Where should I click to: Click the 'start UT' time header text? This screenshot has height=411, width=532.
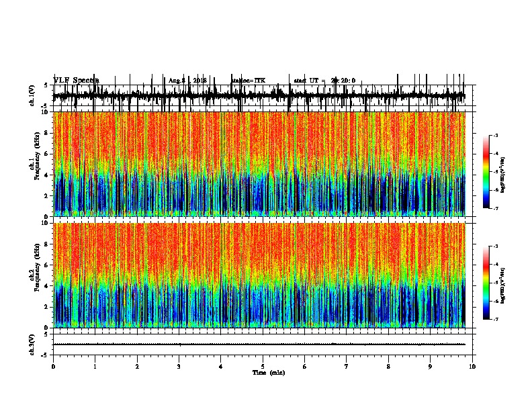tap(324, 81)
